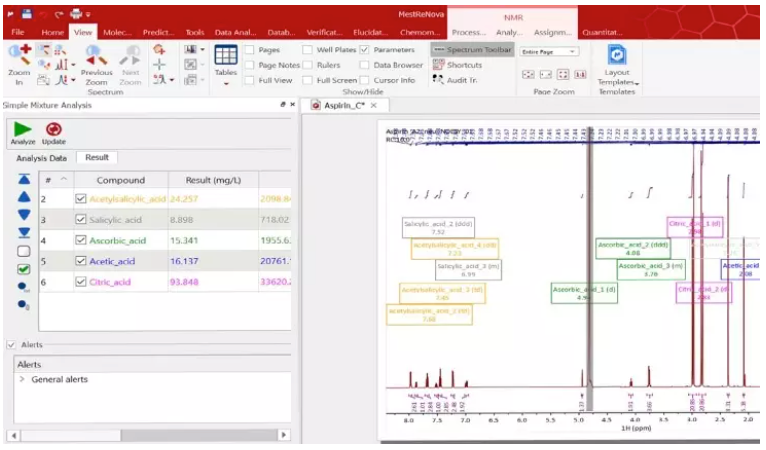Click the Previous Zoom icon
Viewport: 766px width, 450px height.
click(x=97, y=58)
